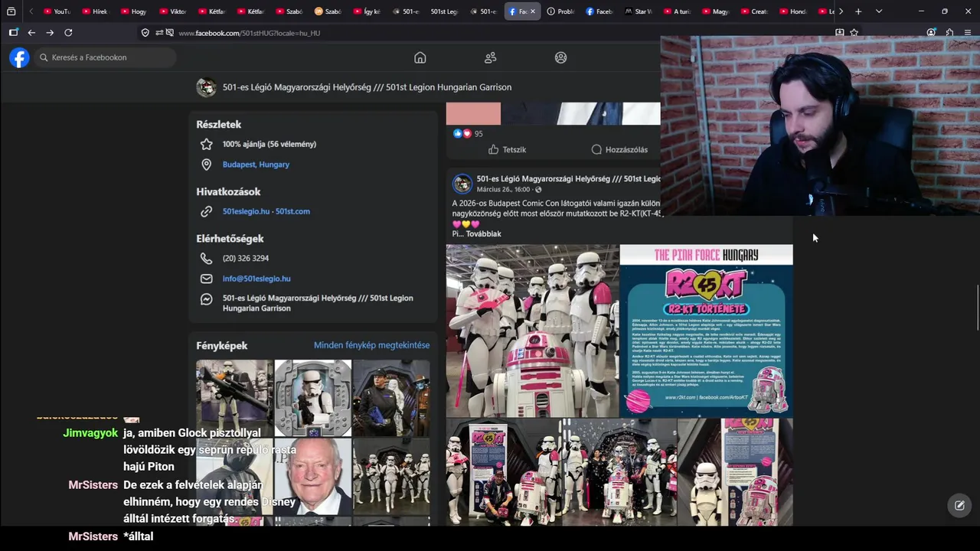Viewport: 980px width, 551px height.
Task: Switch to the Proble tab
Action: coord(560,11)
